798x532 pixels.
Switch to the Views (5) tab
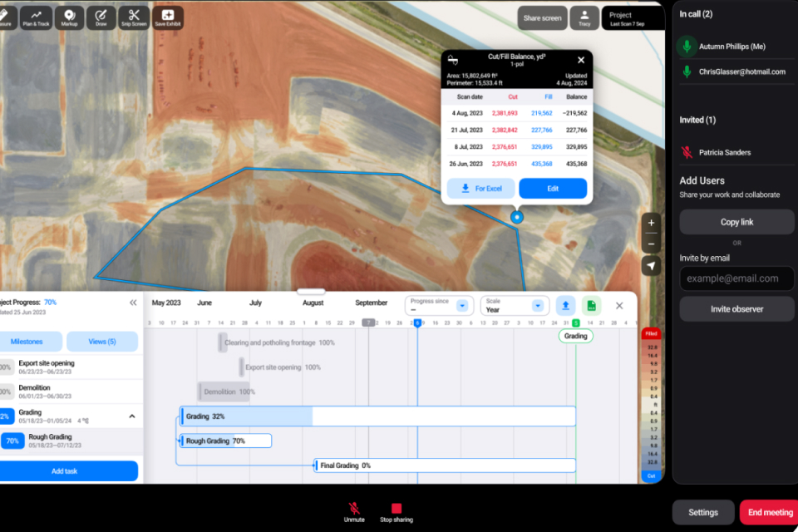coord(101,342)
